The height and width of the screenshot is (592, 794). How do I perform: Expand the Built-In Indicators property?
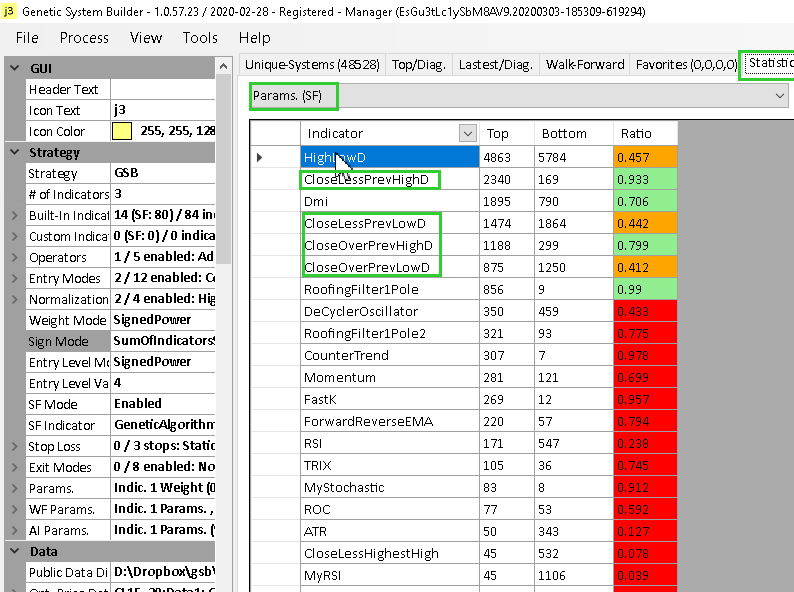coord(14,216)
